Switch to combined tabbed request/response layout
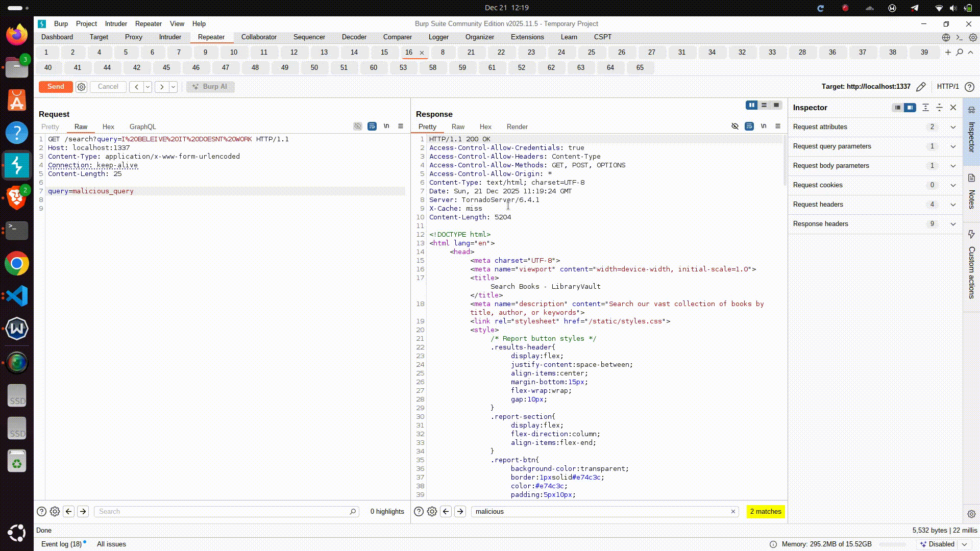The width and height of the screenshot is (980, 551). pos(776,105)
